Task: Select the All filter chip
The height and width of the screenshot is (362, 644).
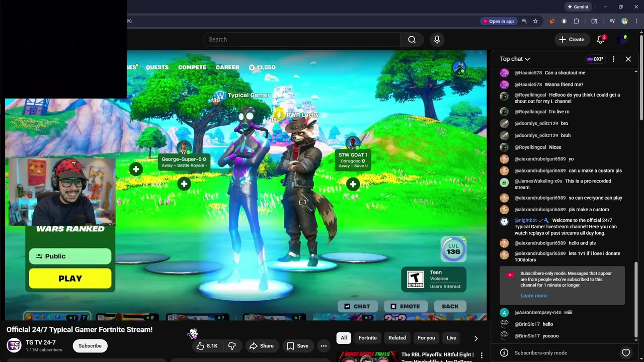Action: pyautogui.click(x=344, y=338)
